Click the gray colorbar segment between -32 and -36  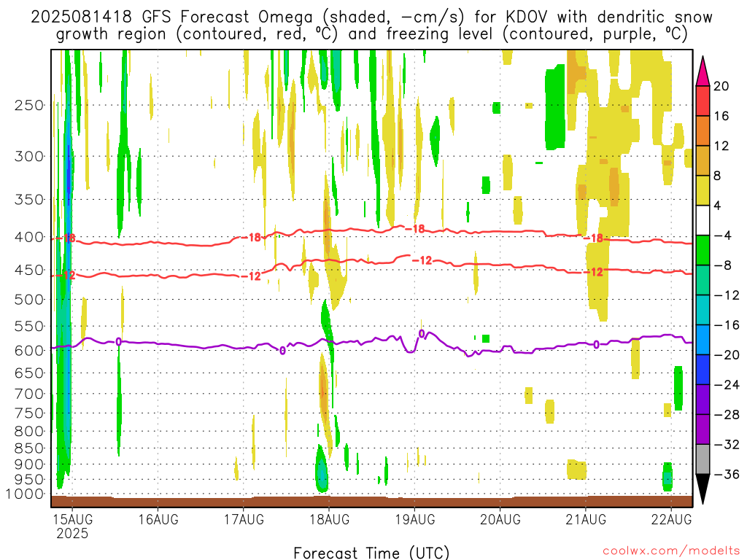pyautogui.click(x=703, y=459)
